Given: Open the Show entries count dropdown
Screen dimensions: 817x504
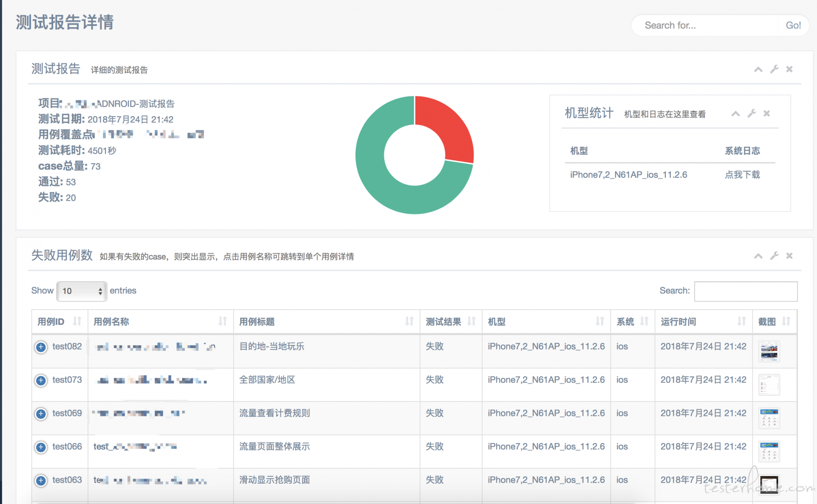Looking at the screenshot, I should click(x=82, y=291).
